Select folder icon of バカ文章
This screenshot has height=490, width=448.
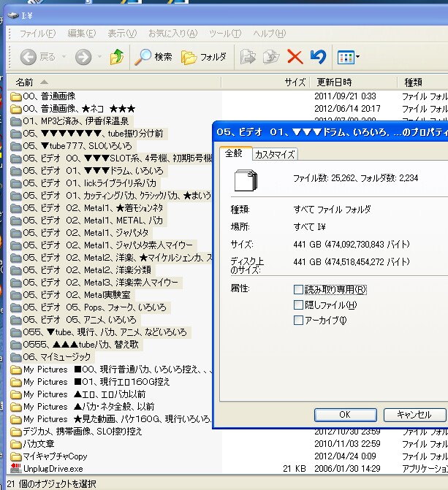click(x=15, y=444)
